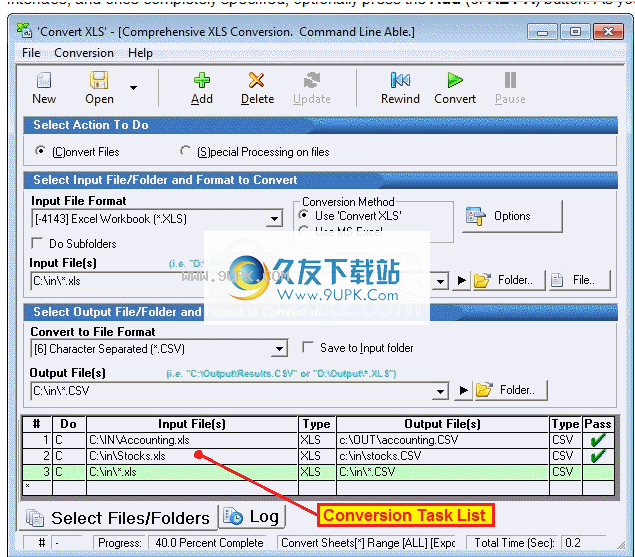Click the New toolbar icon
Screen dimensions: 635x557
44,81
